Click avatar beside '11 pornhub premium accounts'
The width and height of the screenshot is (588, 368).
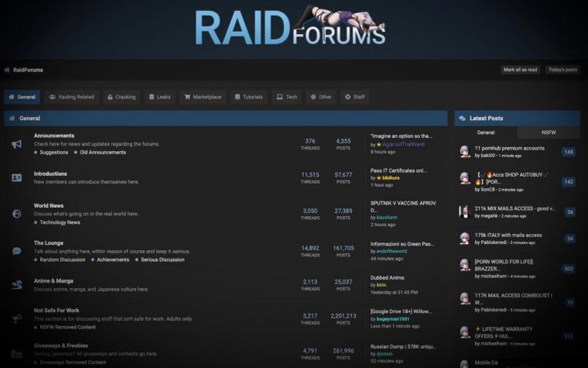(x=465, y=151)
